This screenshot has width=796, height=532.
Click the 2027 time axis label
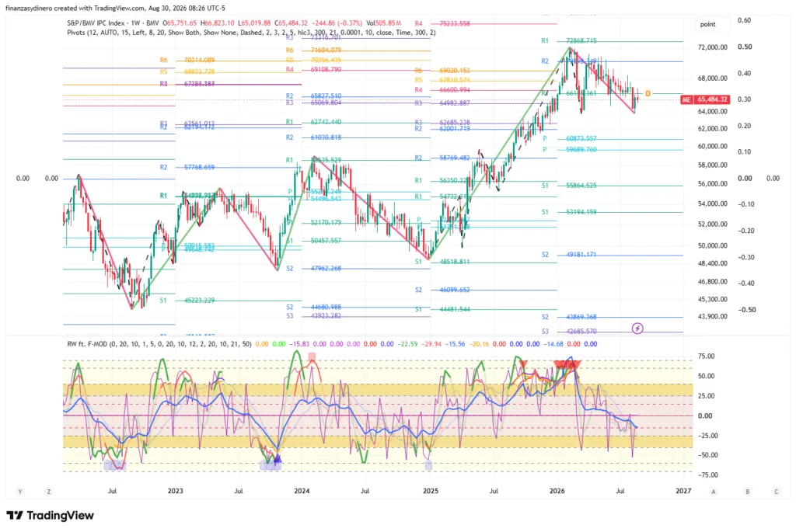tap(683, 491)
